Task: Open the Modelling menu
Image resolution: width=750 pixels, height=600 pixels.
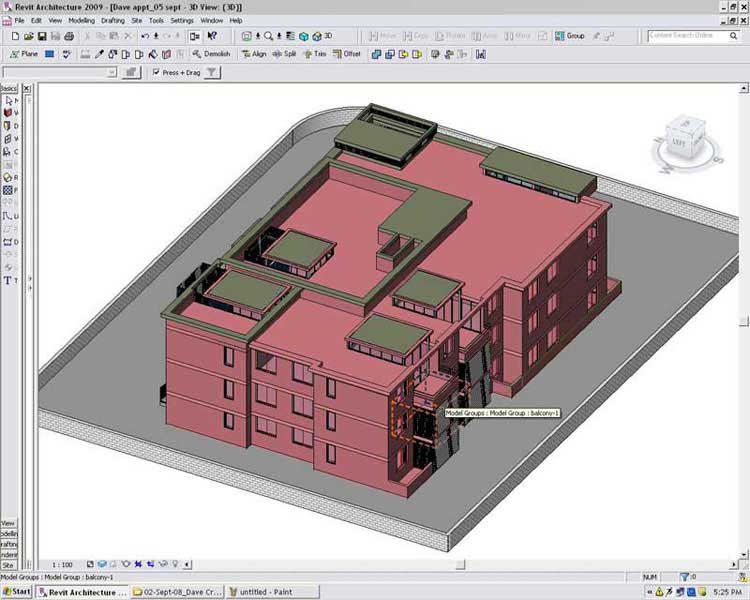Action: [81, 20]
